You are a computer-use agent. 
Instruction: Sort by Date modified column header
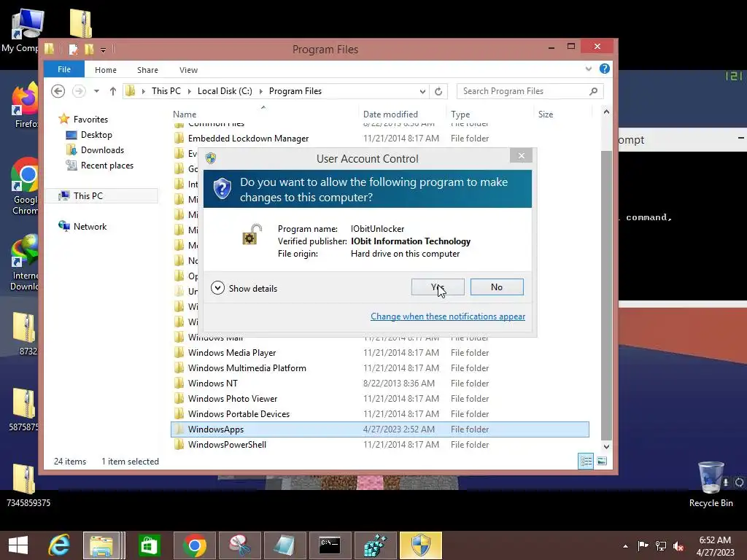(x=390, y=114)
